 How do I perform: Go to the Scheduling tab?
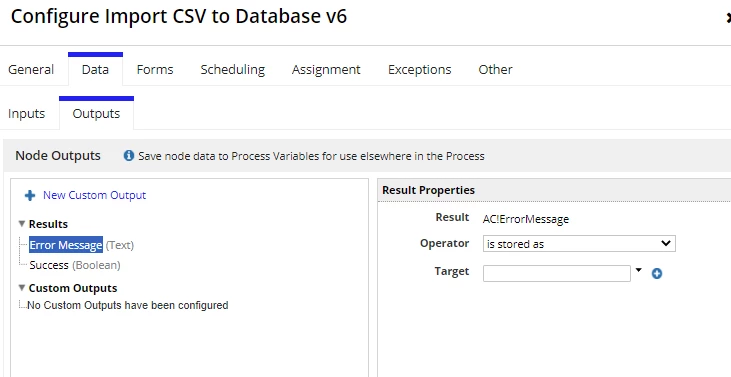[233, 69]
